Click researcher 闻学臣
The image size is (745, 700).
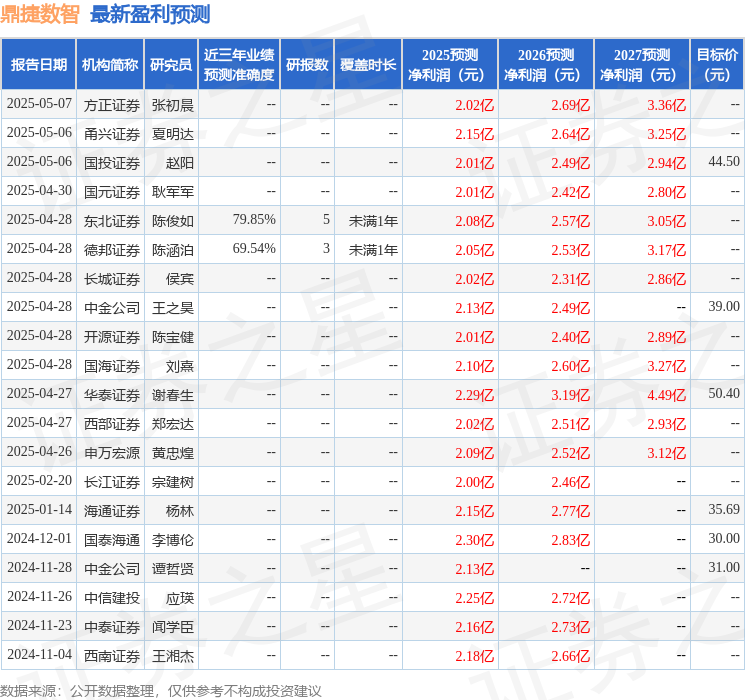(x=173, y=627)
